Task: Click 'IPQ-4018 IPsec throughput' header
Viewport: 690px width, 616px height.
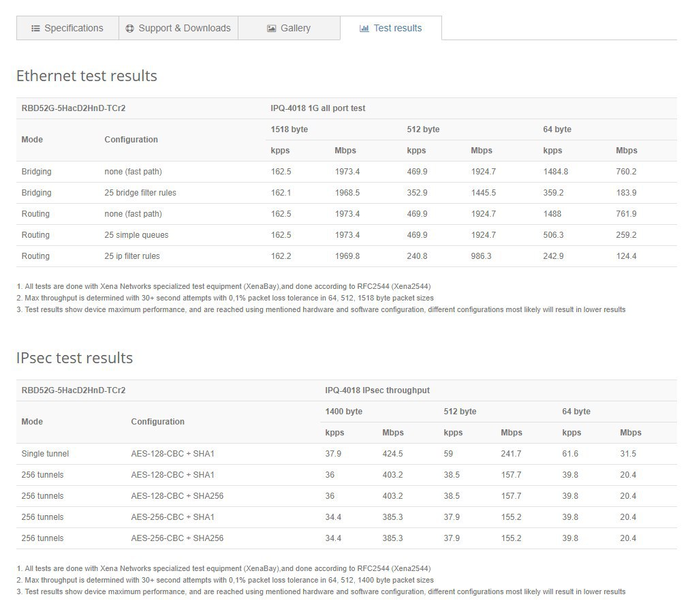Action: [x=377, y=390]
